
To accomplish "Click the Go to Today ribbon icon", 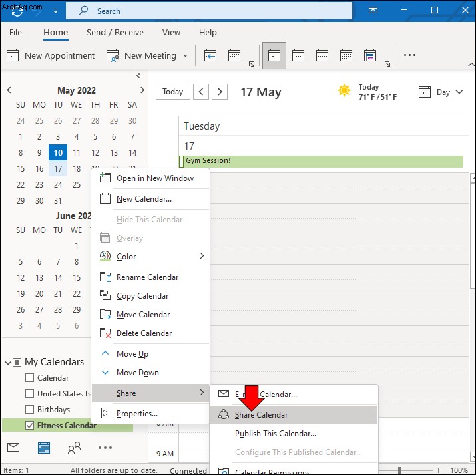I will (210, 55).
